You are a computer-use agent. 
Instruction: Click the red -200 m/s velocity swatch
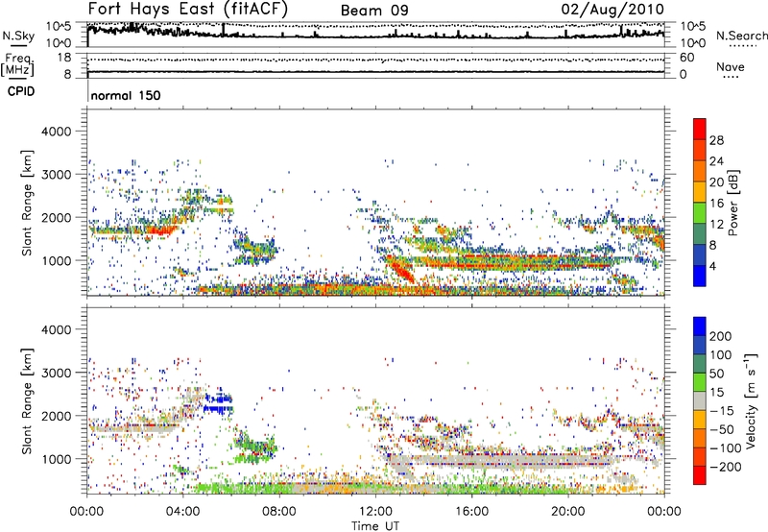[700, 475]
